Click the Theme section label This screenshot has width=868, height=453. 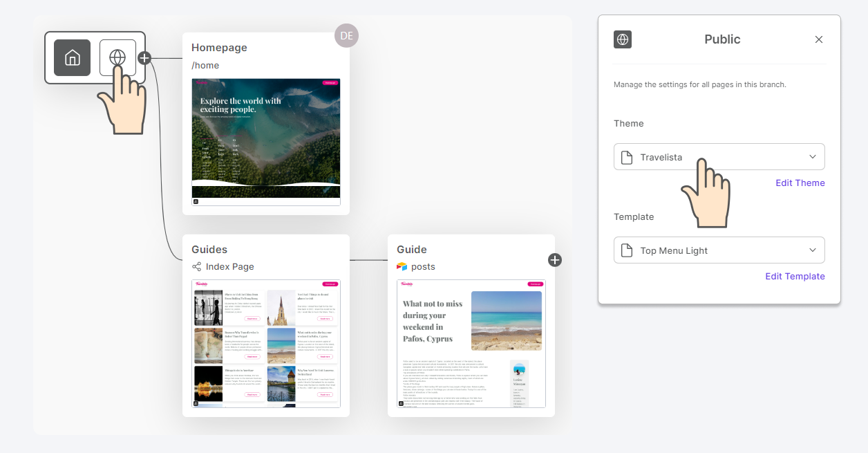pyautogui.click(x=629, y=124)
